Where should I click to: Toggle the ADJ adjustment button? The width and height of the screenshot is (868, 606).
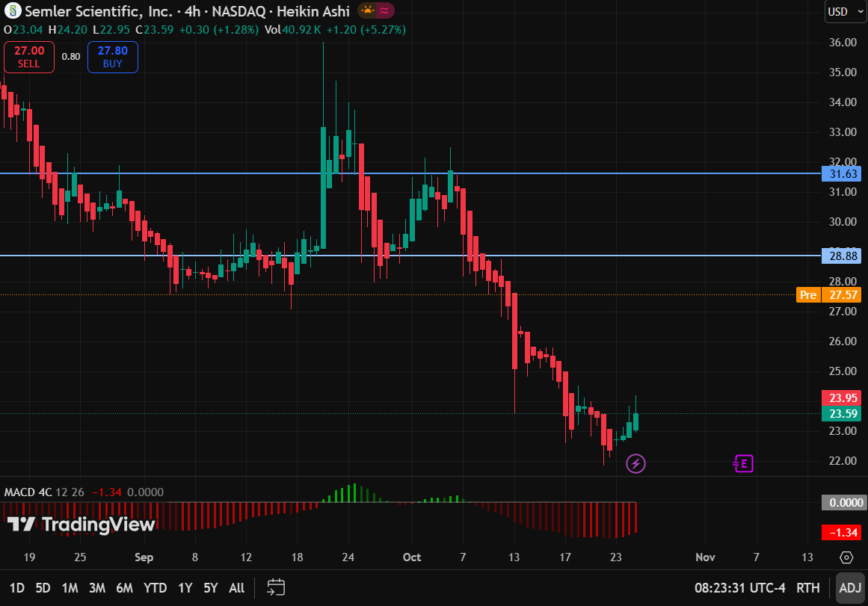850,588
